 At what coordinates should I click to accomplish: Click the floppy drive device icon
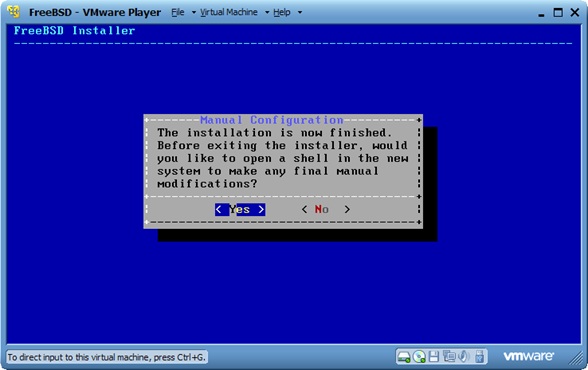[434, 357]
